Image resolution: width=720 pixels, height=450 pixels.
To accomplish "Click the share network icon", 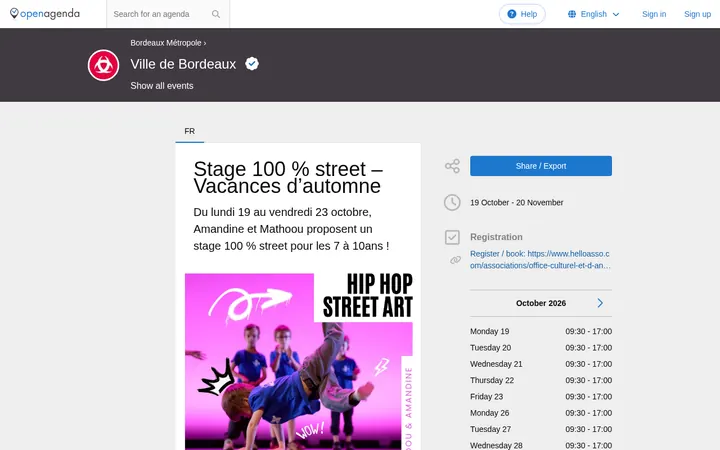I will tap(452, 166).
